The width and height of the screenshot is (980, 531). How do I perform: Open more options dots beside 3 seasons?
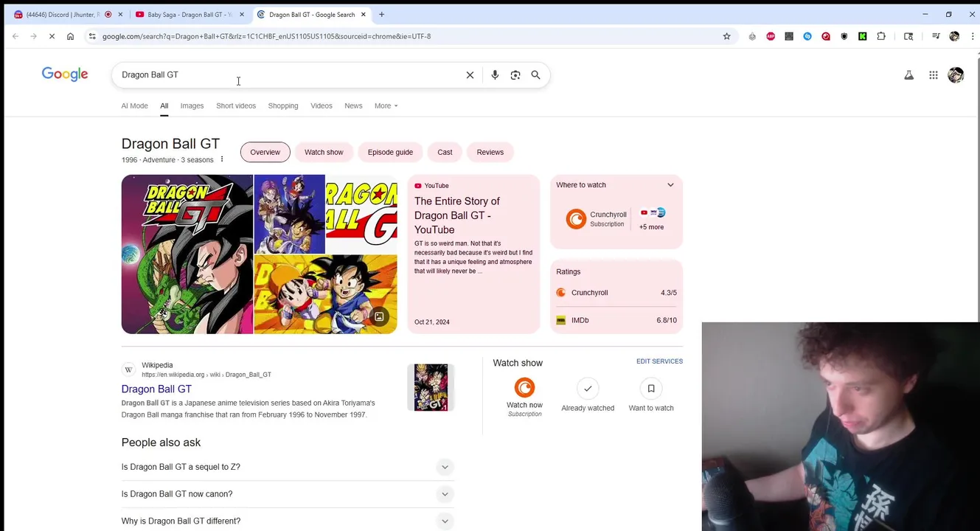coord(221,159)
